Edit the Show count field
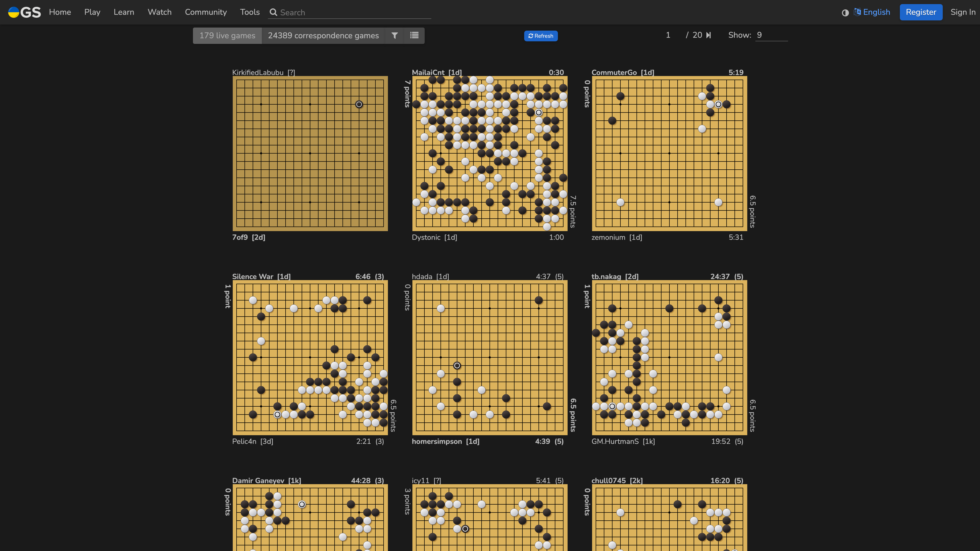The height and width of the screenshot is (551, 980). (771, 35)
